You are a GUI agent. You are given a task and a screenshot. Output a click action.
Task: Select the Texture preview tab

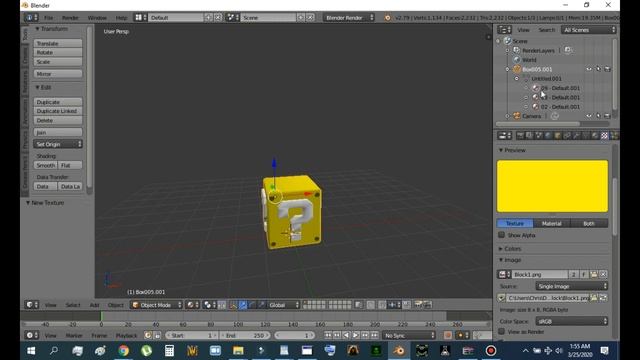tap(515, 223)
